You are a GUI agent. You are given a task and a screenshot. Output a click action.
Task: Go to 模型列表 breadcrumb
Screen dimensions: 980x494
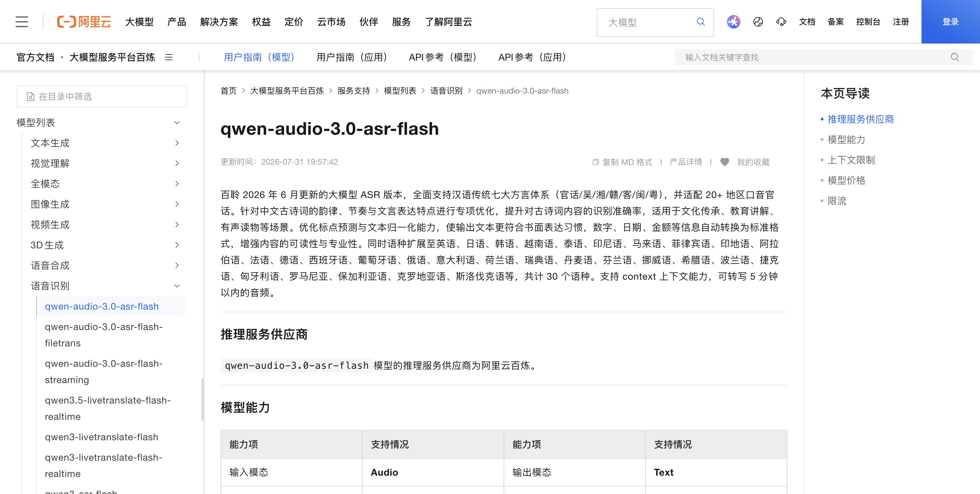pos(400,91)
